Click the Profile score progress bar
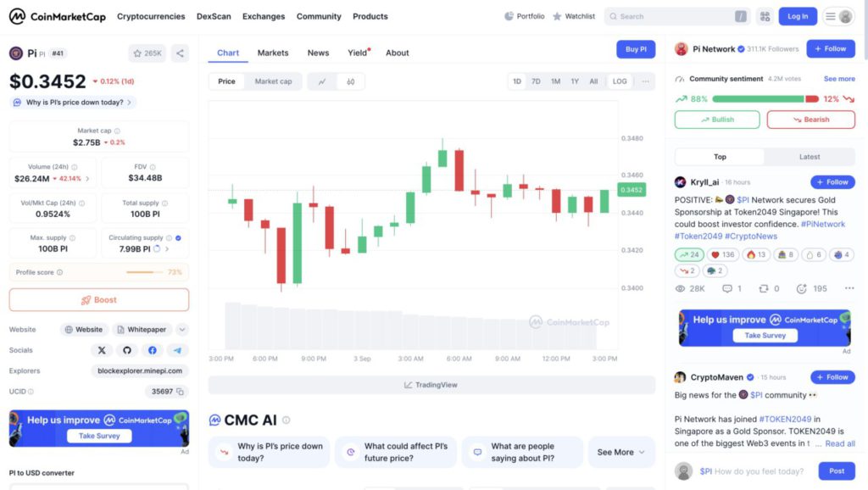The image size is (868, 490). (144, 272)
